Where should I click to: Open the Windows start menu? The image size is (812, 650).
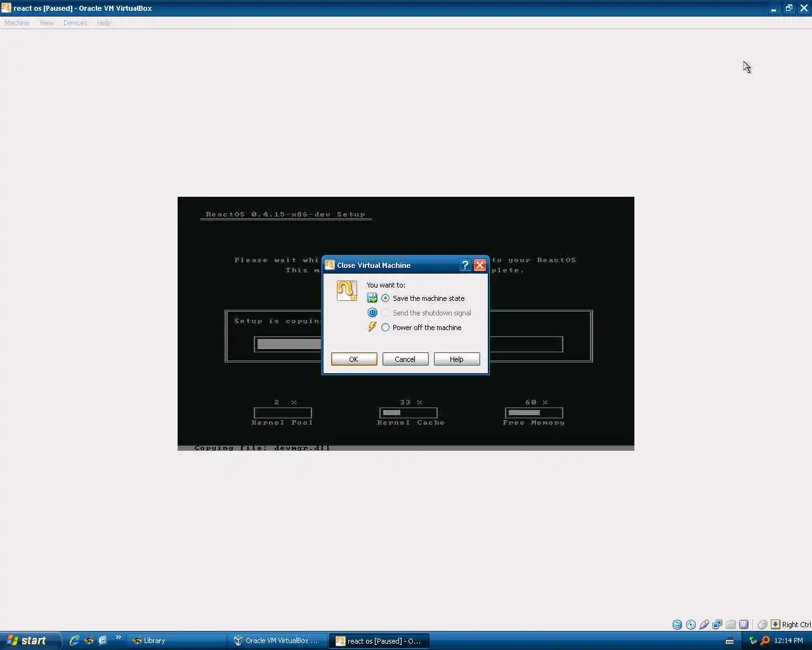pyautogui.click(x=30, y=640)
